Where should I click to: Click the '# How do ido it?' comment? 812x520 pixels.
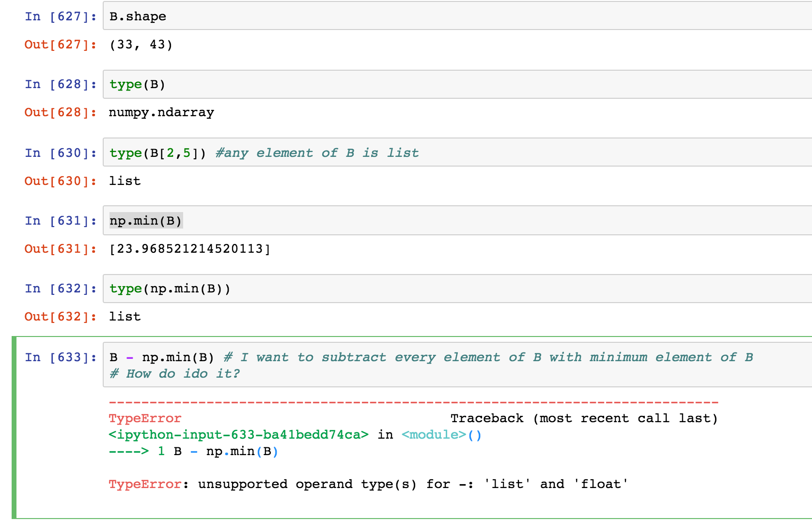coord(174,374)
